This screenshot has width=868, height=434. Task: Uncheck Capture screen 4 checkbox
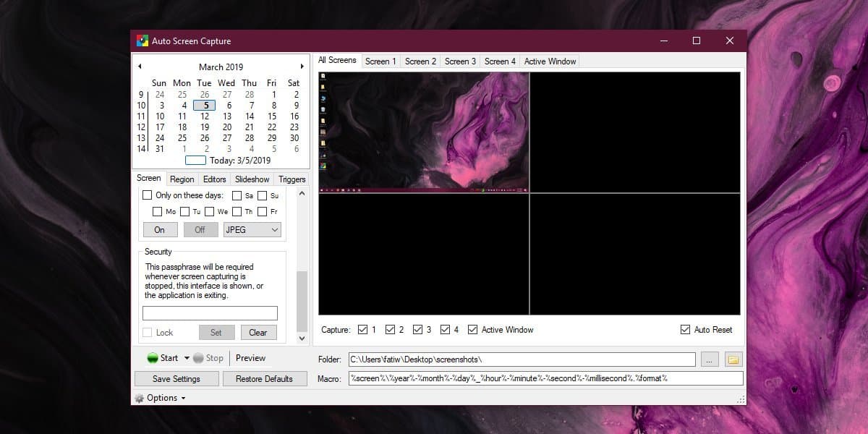click(x=445, y=330)
